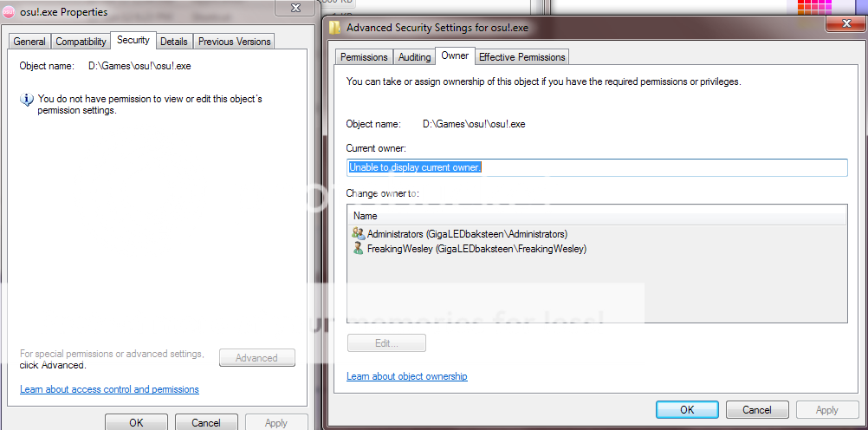Open the Details tab
Screen dimensions: 868x430
click(174, 42)
